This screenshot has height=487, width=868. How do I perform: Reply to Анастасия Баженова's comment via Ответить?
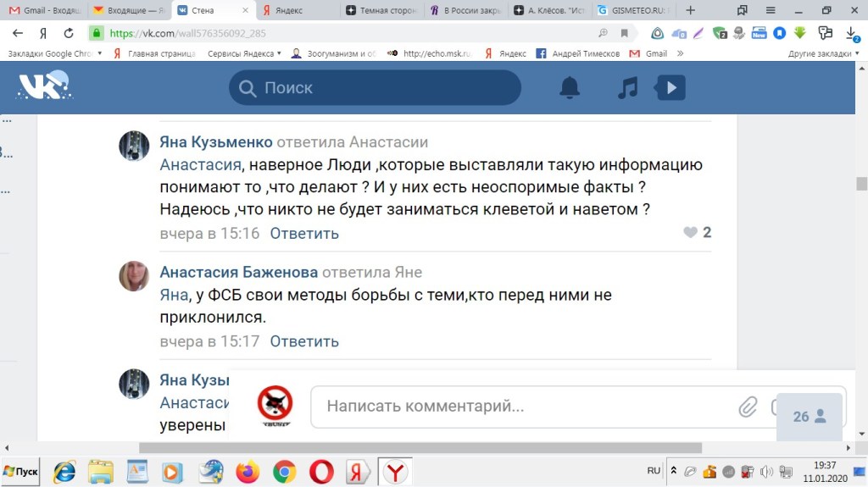tap(304, 341)
